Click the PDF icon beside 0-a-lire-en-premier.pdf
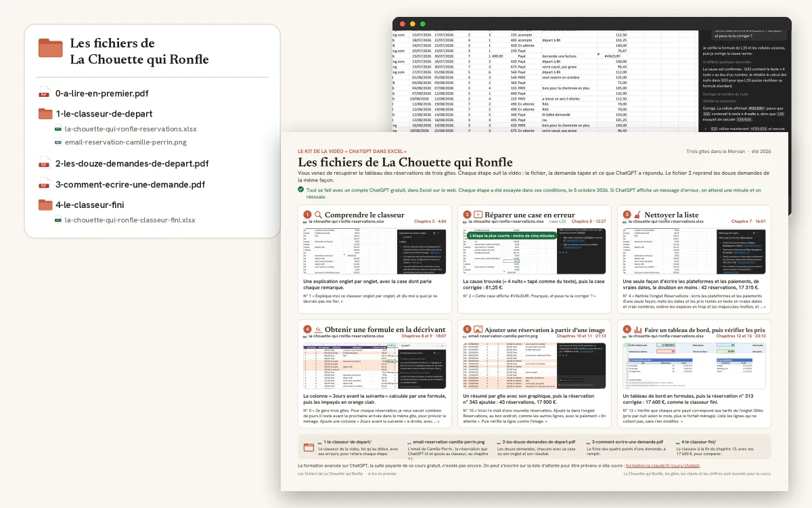 tap(45, 93)
